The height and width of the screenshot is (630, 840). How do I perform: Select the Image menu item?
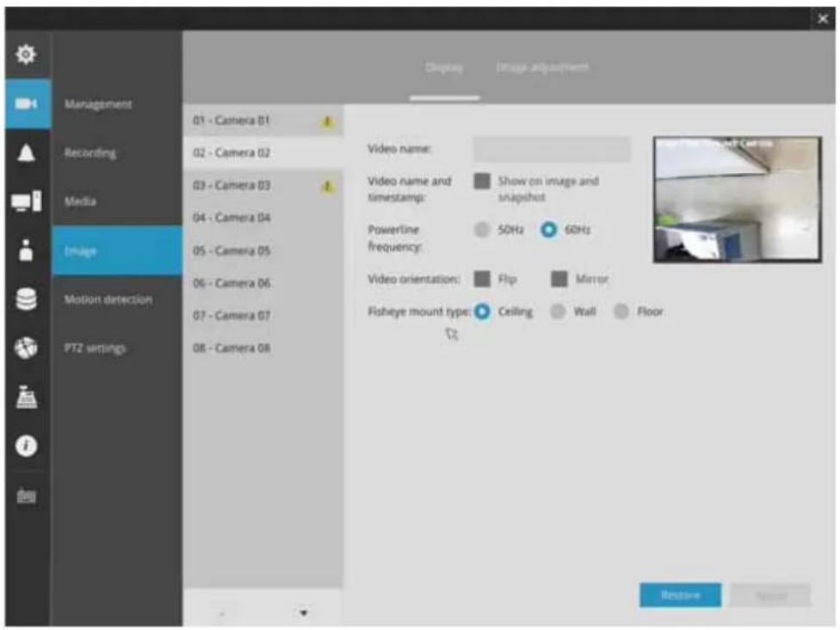point(117,250)
